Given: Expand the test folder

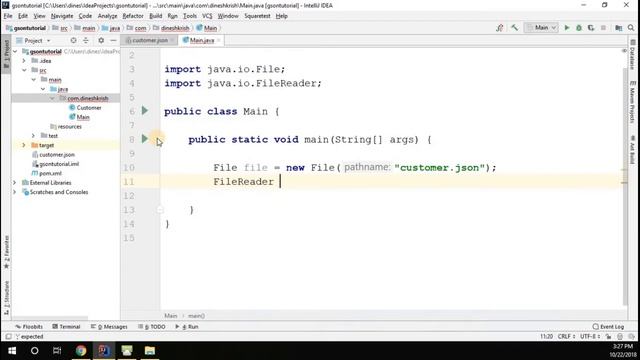Looking at the screenshot, I should [33, 136].
